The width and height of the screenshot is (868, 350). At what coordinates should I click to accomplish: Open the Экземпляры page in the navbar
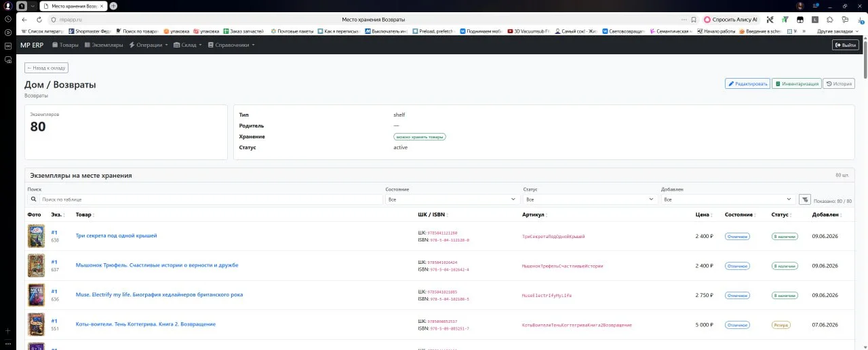(x=104, y=45)
